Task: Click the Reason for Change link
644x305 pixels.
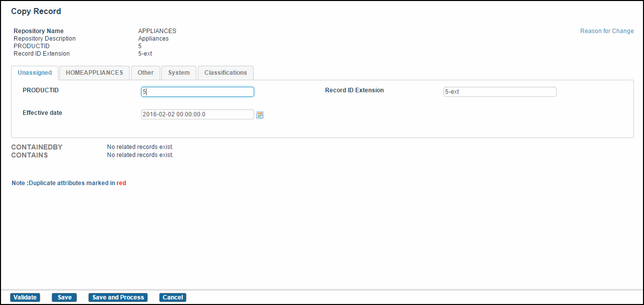Action: [x=607, y=31]
